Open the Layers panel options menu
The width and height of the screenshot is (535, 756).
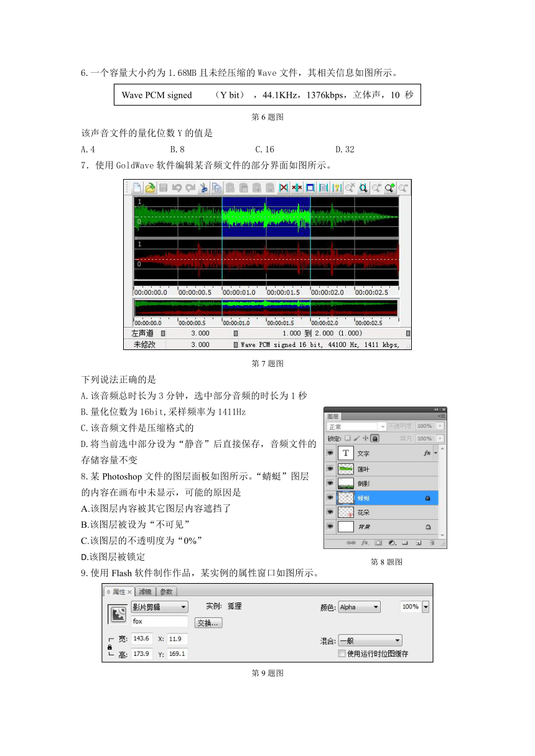(441, 416)
